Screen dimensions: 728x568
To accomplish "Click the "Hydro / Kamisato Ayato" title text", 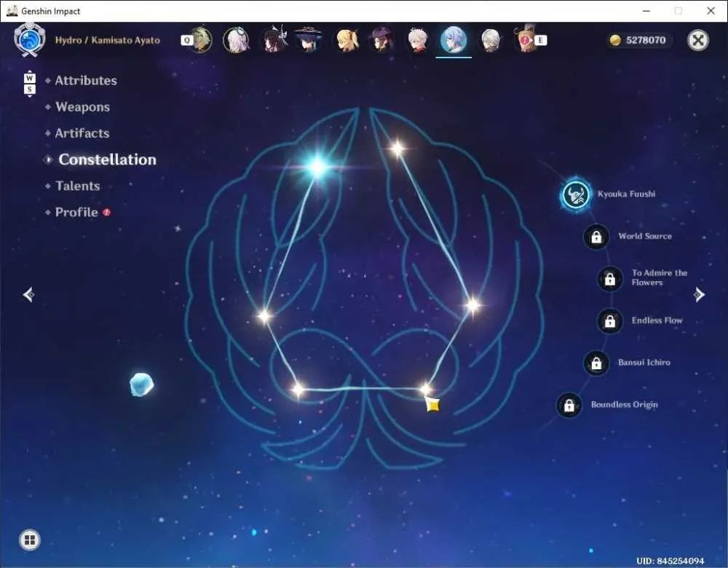I will pyautogui.click(x=107, y=40).
